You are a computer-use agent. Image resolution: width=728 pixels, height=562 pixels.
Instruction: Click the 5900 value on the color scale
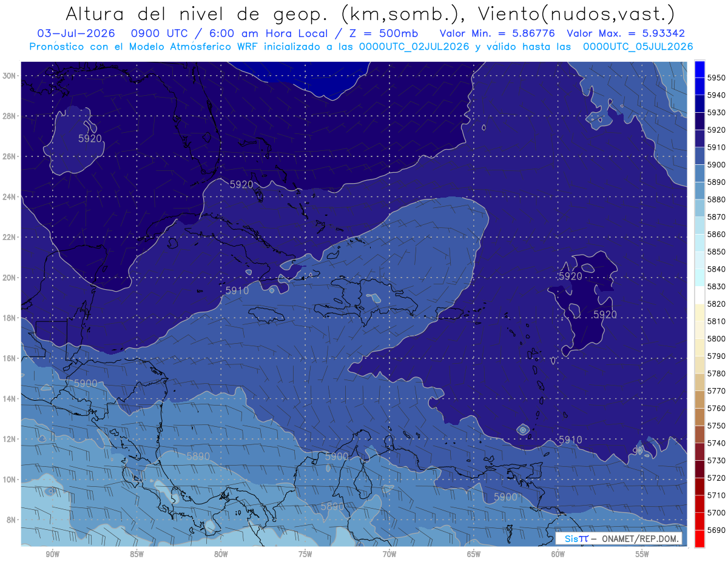[716, 165]
